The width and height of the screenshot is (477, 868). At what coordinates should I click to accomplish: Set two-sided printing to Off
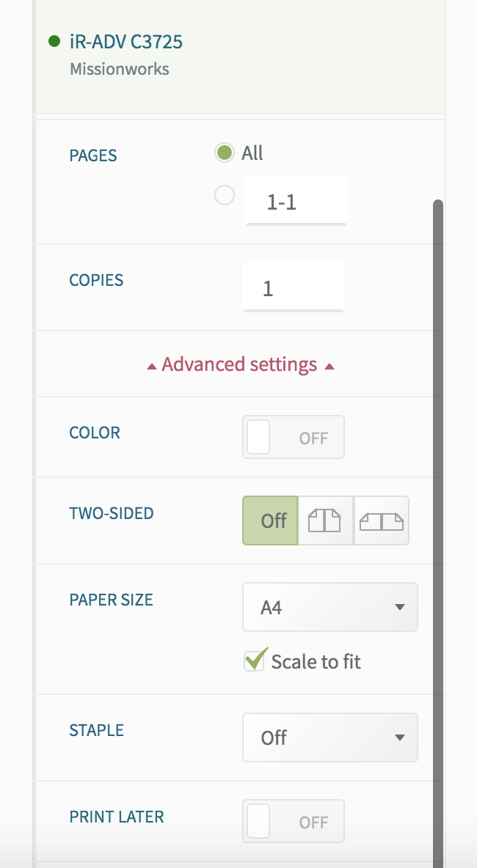coord(270,521)
